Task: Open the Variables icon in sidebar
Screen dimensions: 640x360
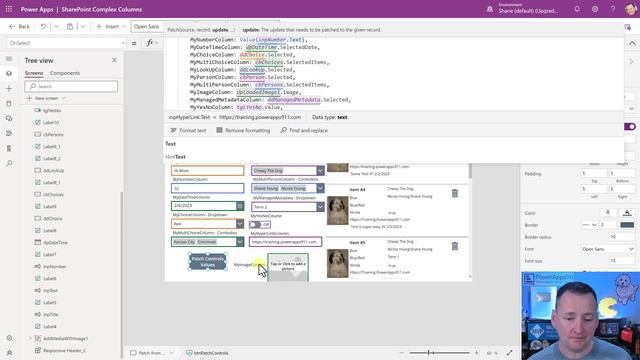Action: [9, 148]
